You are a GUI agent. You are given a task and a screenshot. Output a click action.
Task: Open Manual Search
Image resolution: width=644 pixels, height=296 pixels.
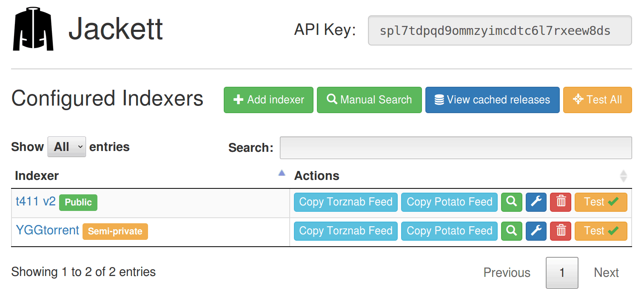coord(369,100)
